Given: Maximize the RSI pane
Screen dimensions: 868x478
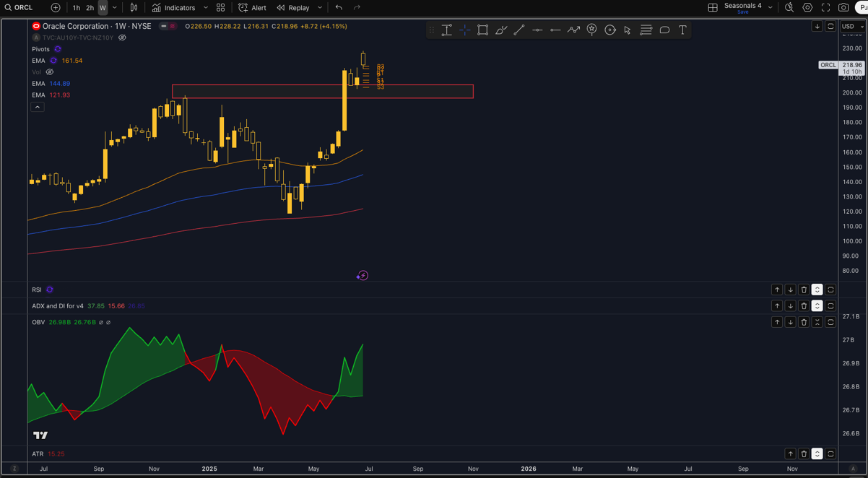Looking at the screenshot, I should (x=830, y=290).
